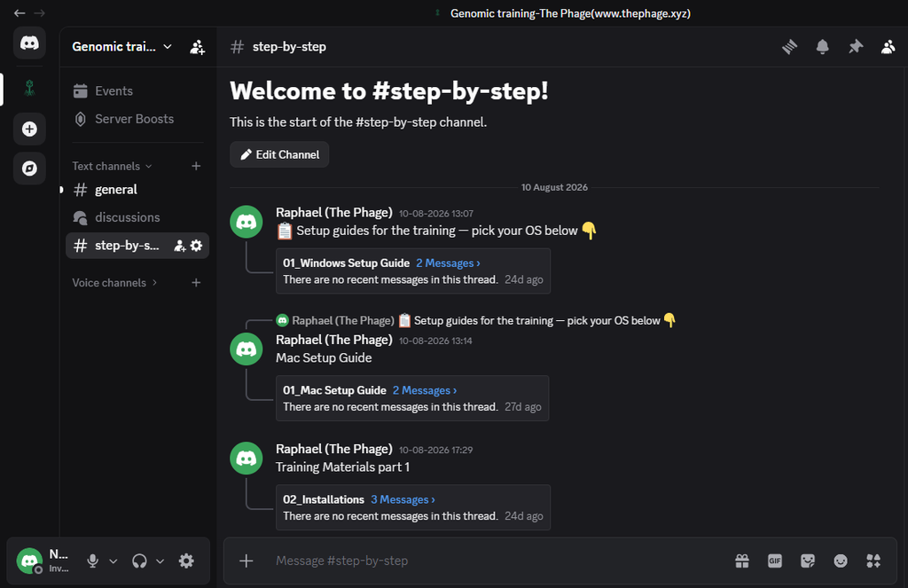Select the step-by-step channel name in sidebar
Screen dimensions: 908x588
127,246
